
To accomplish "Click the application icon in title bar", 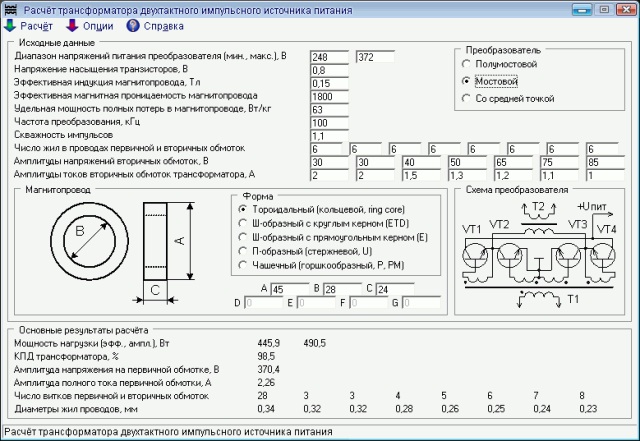I will tap(11, 9).
